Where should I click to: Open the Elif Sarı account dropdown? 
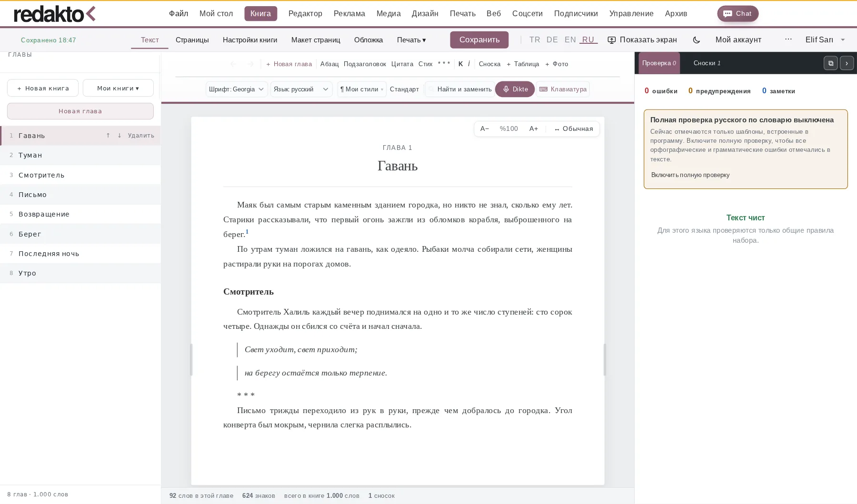click(x=825, y=40)
